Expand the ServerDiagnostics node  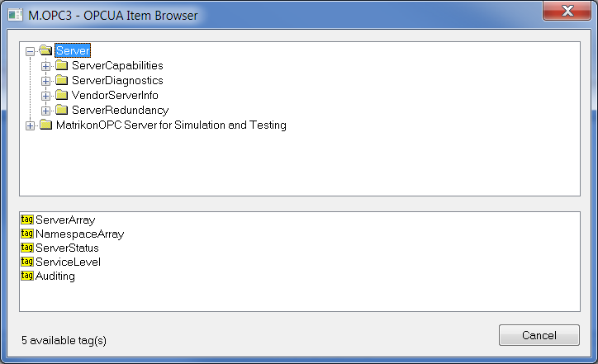[45, 81]
